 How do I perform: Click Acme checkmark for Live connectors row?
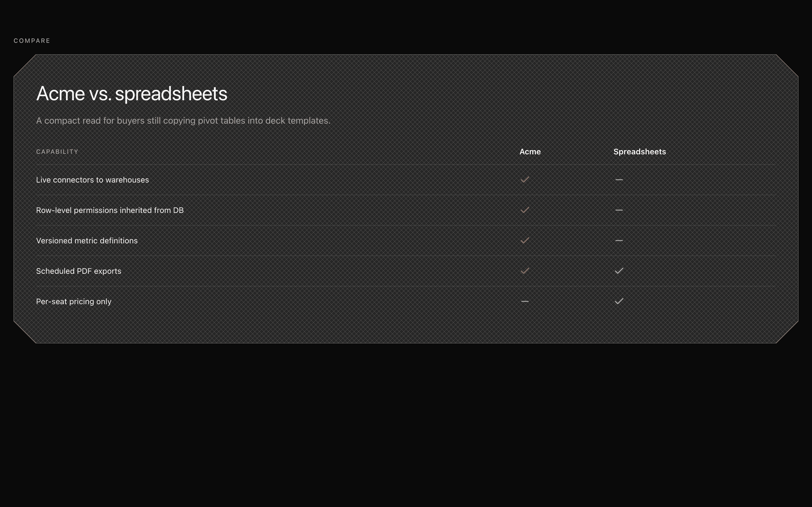click(525, 180)
